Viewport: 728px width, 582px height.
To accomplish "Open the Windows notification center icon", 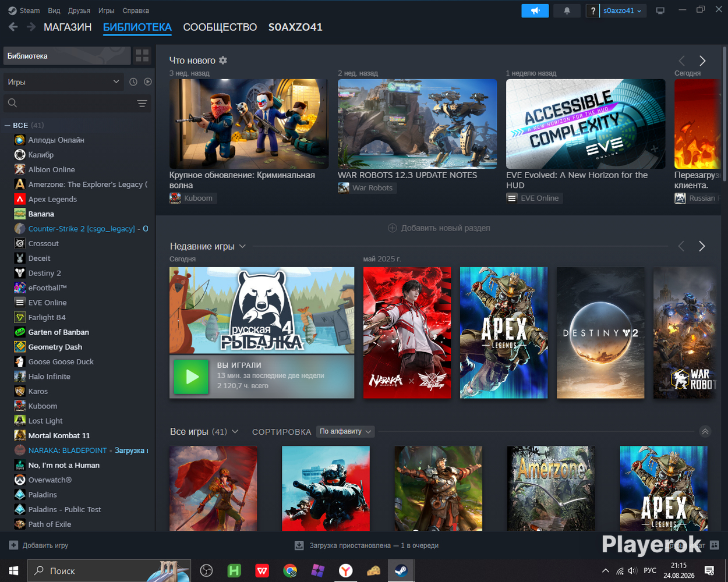I will (709, 570).
